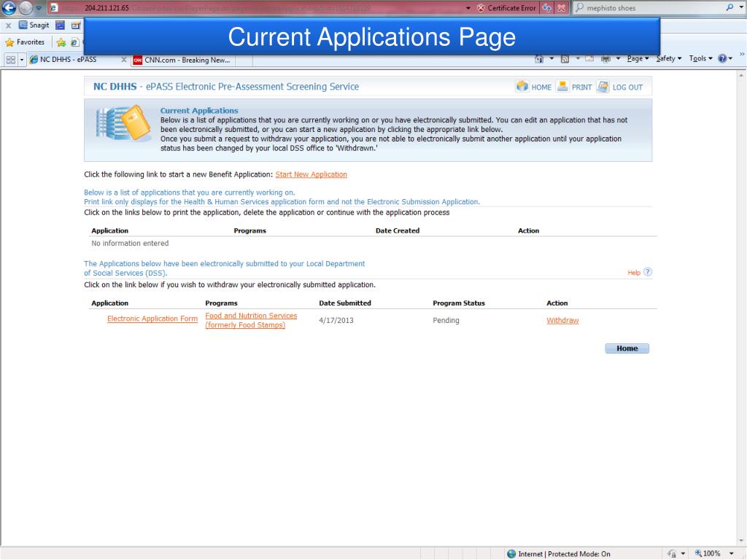
Task: Open the Safety menu
Action: pos(669,58)
